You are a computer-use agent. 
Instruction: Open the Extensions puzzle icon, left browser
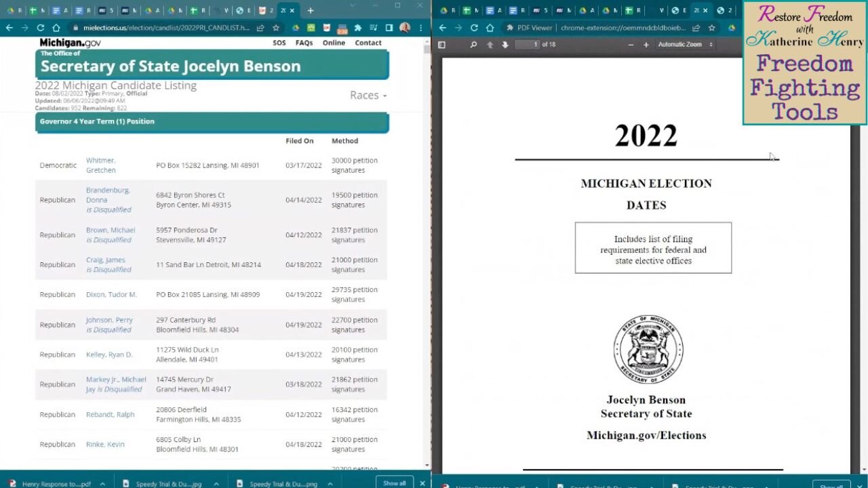click(357, 28)
